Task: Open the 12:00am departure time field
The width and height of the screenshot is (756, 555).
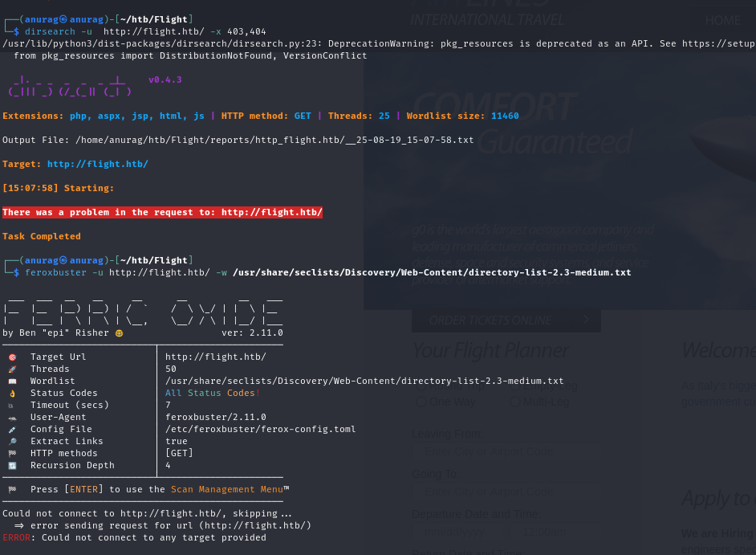Action: (x=546, y=532)
